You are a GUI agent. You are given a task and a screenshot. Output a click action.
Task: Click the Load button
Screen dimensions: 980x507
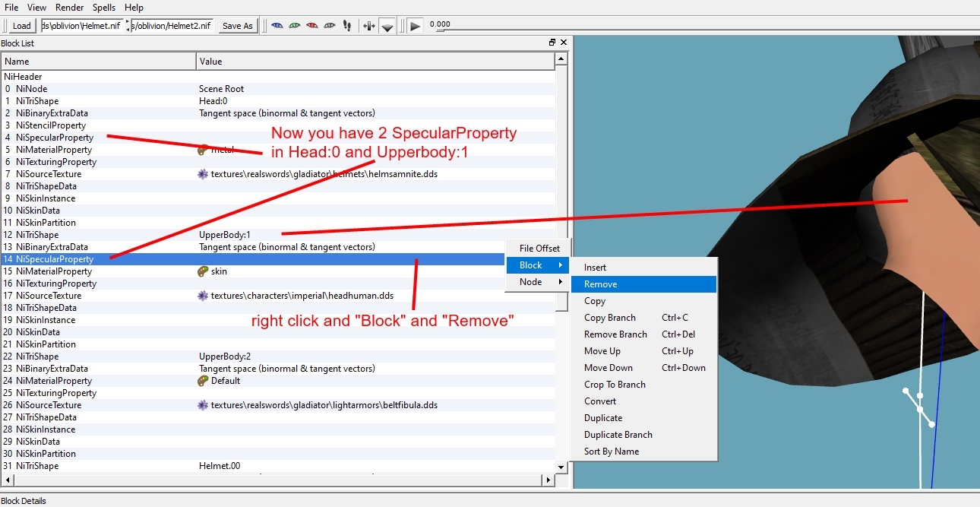pos(22,26)
